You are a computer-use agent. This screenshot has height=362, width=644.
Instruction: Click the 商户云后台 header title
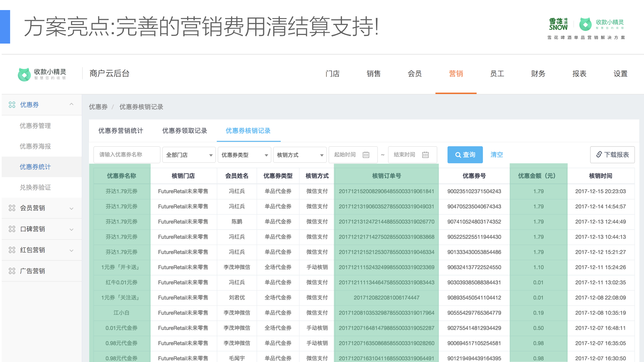pos(109,73)
